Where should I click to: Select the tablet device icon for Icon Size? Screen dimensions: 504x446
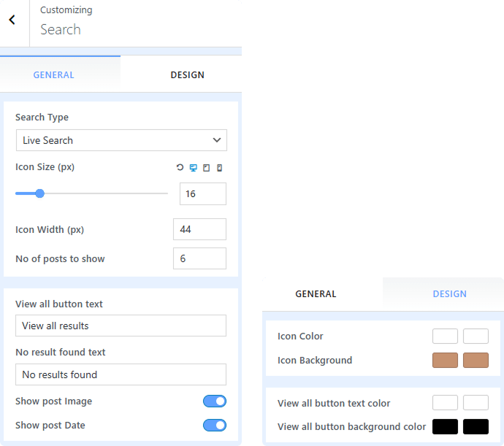coord(206,168)
